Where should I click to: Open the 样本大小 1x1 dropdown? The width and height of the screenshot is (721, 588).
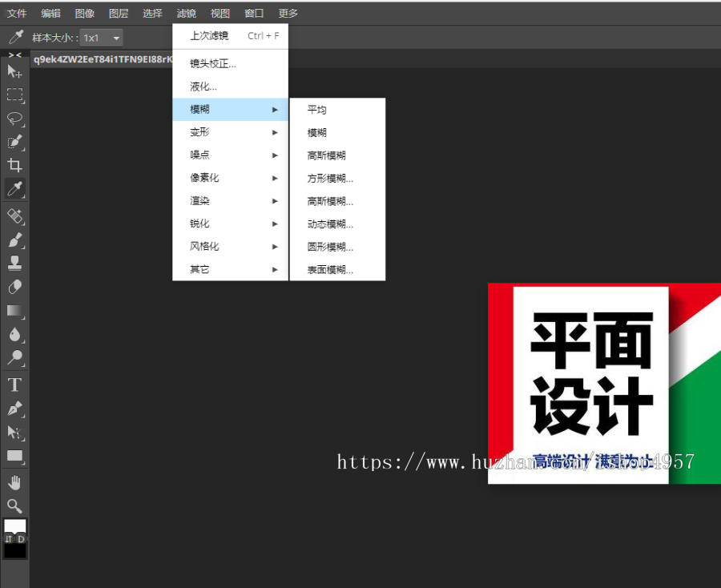101,37
